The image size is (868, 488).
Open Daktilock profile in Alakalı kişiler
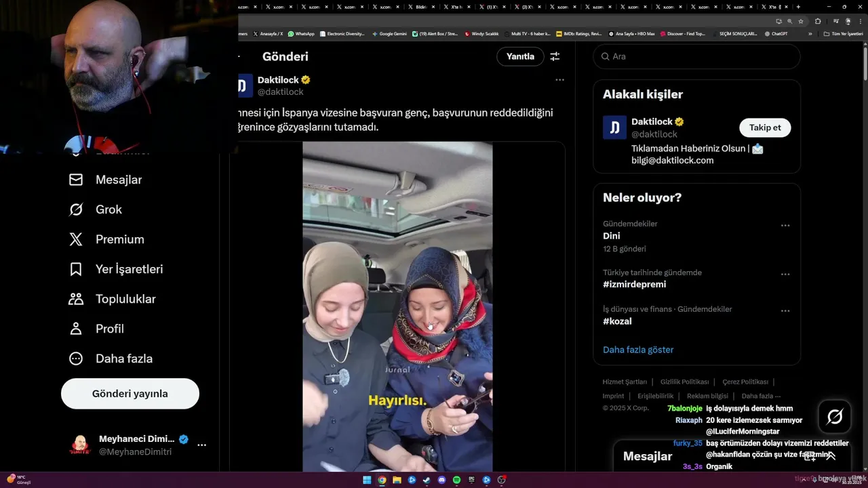[x=652, y=122]
